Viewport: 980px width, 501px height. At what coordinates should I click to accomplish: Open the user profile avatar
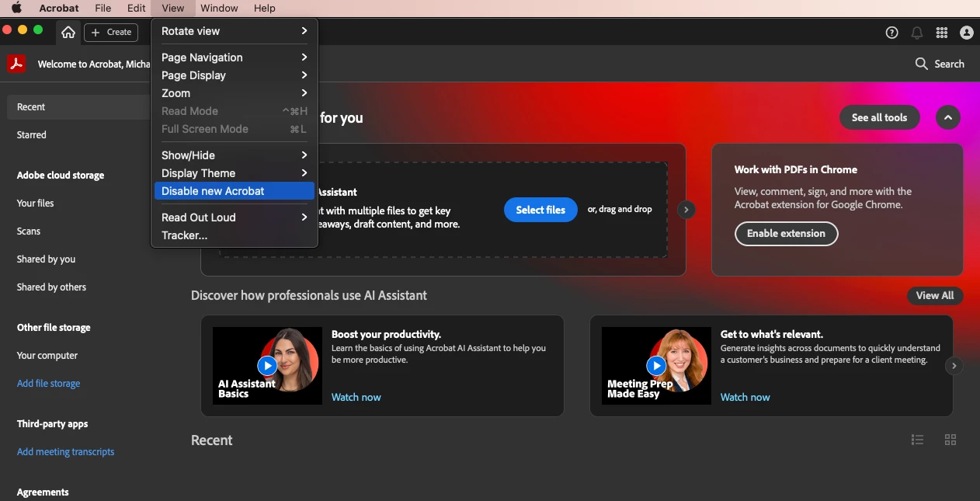[967, 33]
